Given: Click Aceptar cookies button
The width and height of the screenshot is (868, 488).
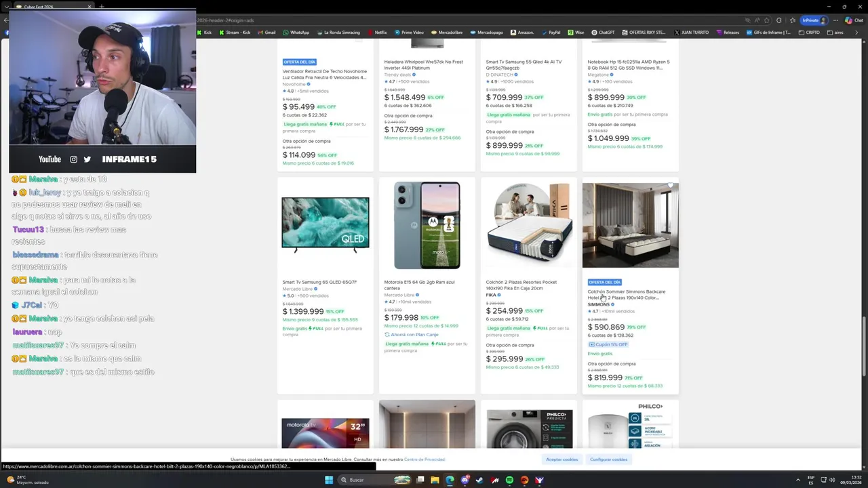Looking at the screenshot, I should 562,460.
